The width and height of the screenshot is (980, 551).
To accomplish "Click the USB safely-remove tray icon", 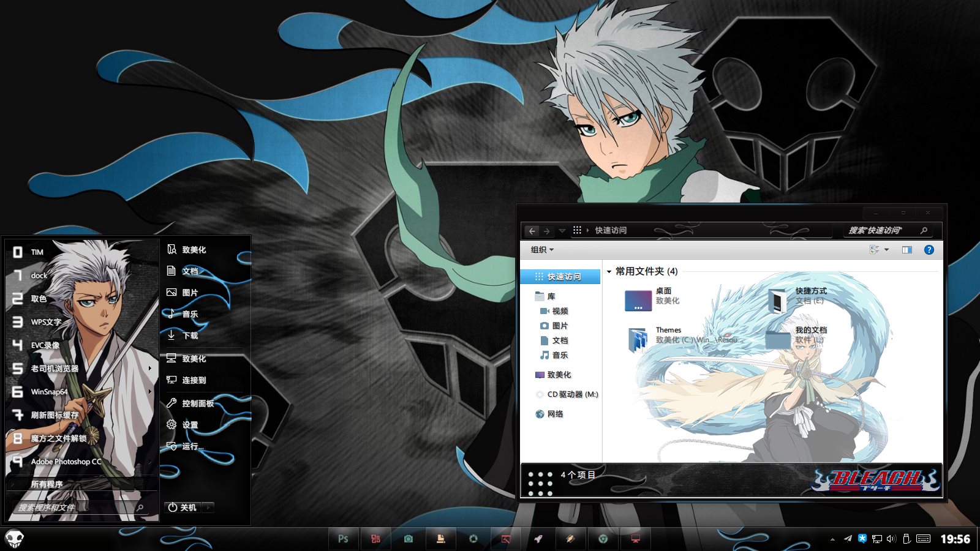I will tap(907, 539).
